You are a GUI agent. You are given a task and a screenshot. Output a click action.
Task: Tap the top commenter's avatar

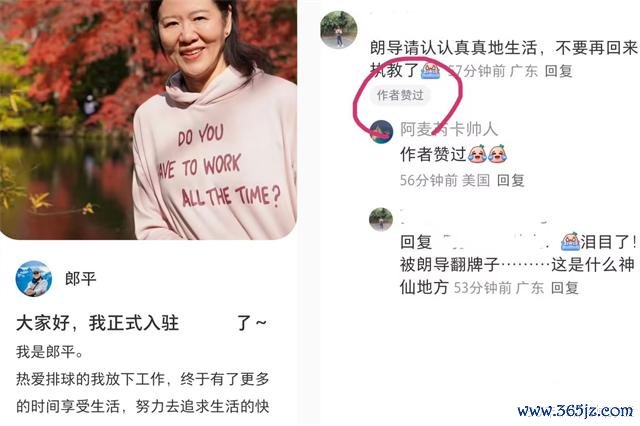point(339,29)
